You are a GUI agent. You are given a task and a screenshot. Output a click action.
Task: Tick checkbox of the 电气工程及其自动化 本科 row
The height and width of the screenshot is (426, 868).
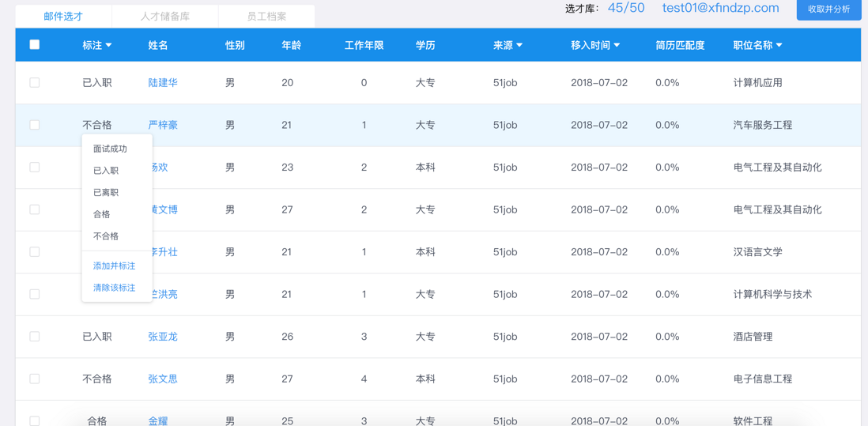[x=34, y=167]
